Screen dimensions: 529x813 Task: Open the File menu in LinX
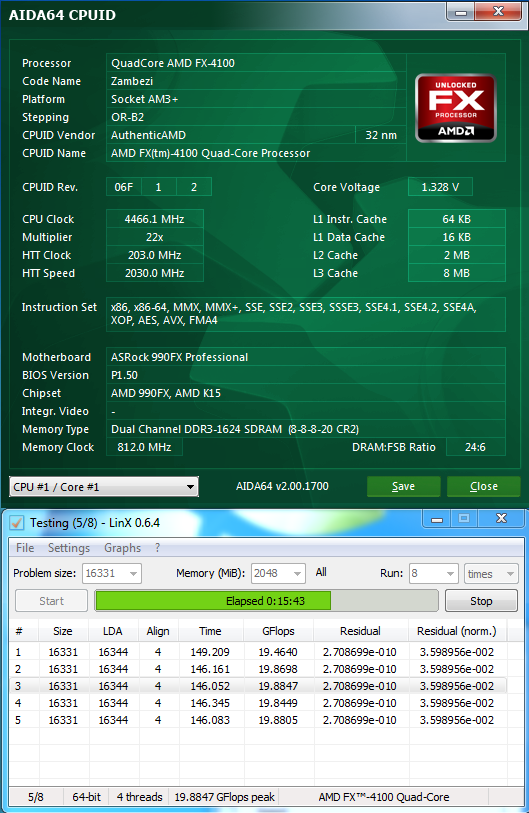tap(25, 548)
